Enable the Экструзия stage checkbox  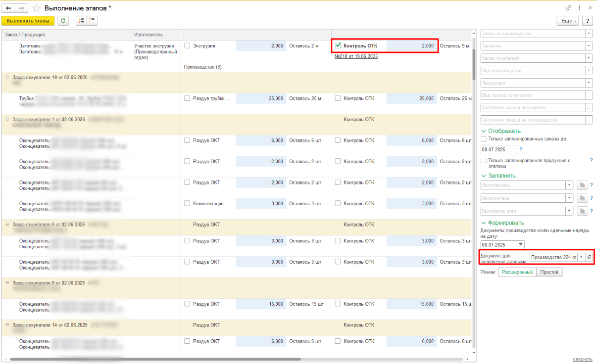tap(187, 45)
